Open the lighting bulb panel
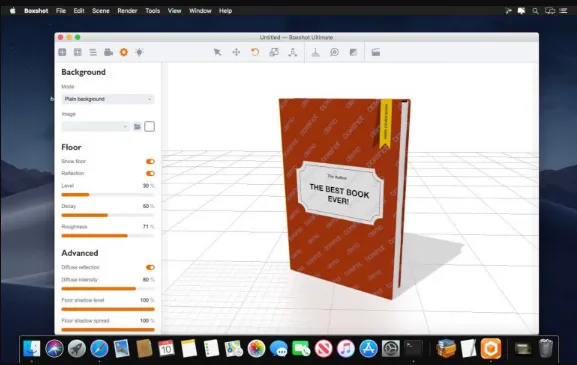Screen dimensions: 577x365 tap(139, 52)
